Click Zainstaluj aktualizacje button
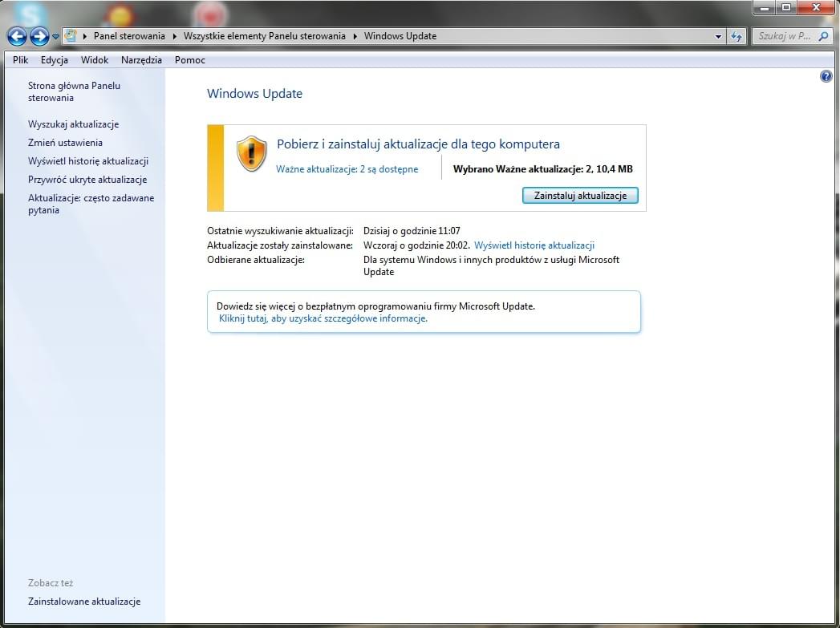840x628 pixels. pos(580,196)
